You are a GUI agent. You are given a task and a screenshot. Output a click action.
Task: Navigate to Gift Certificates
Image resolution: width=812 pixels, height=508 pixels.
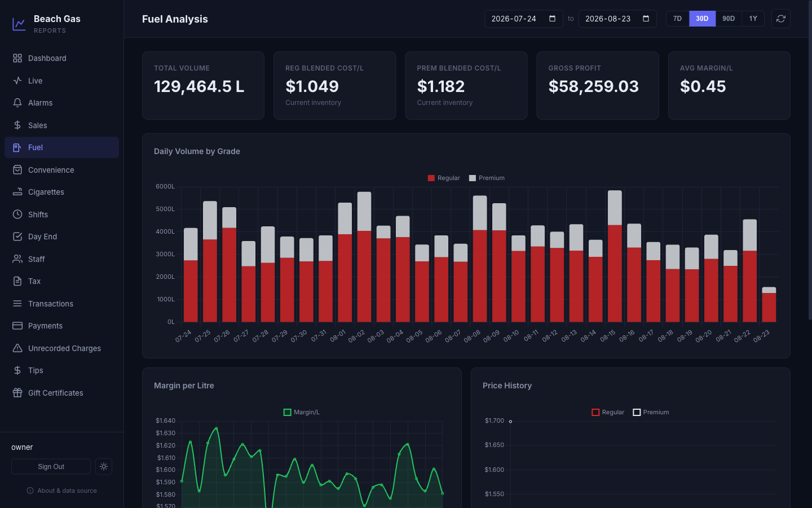click(62, 393)
